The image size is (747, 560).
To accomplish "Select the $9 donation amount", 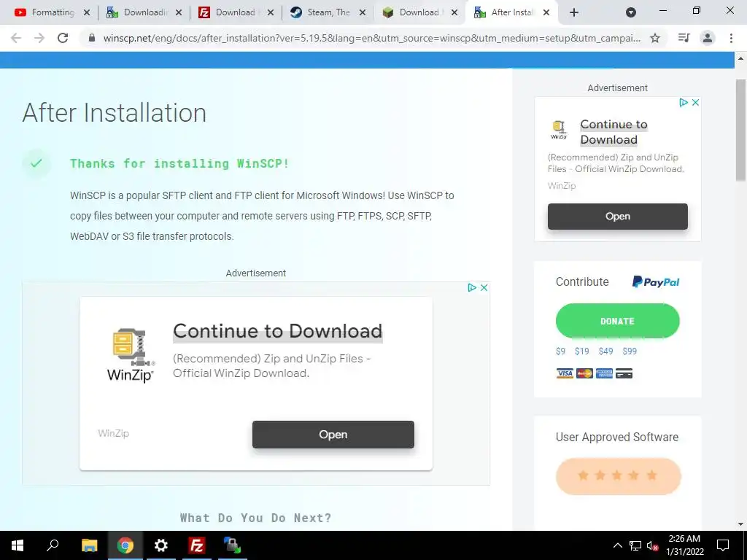I will click(x=561, y=351).
